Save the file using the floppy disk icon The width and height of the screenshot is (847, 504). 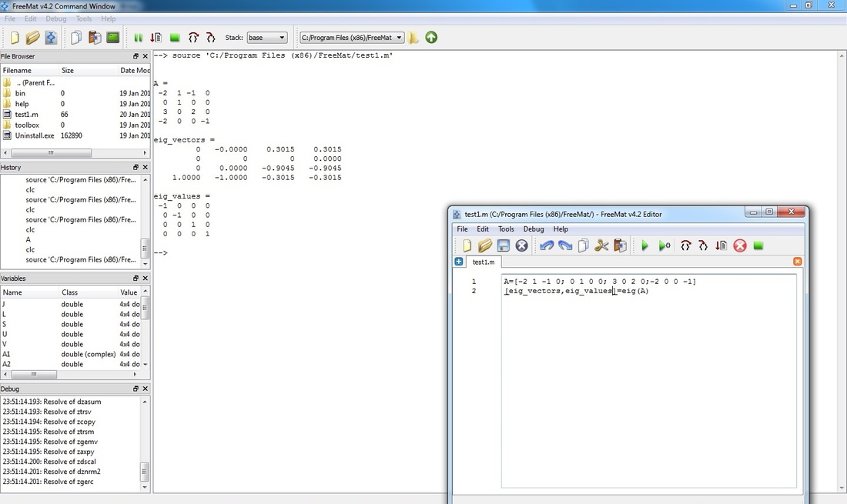tap(504, 245)
